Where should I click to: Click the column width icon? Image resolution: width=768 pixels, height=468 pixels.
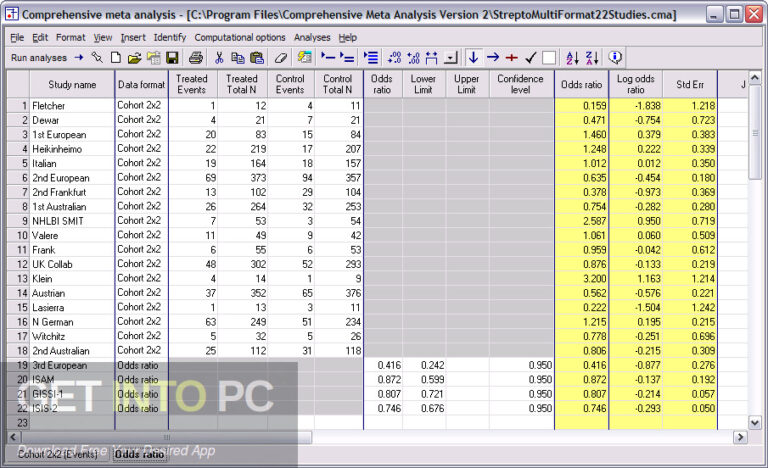point(432,58)
